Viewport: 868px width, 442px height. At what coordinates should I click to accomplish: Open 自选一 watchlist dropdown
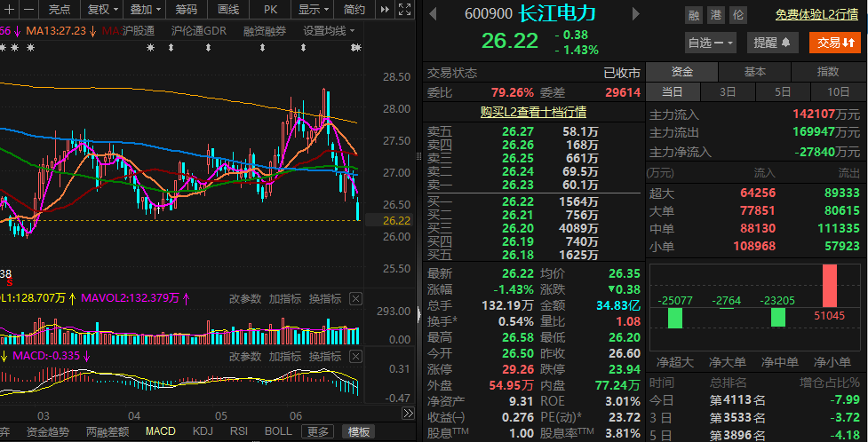tap(710, 43)
